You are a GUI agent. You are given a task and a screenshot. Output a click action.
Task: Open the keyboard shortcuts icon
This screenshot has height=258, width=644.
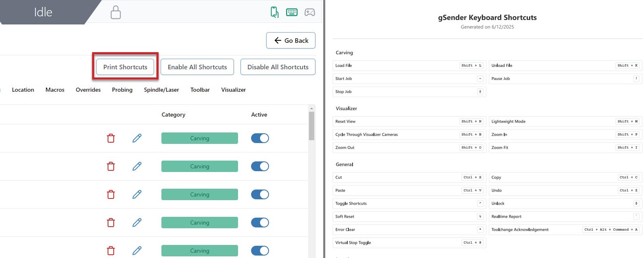(292, 12)
